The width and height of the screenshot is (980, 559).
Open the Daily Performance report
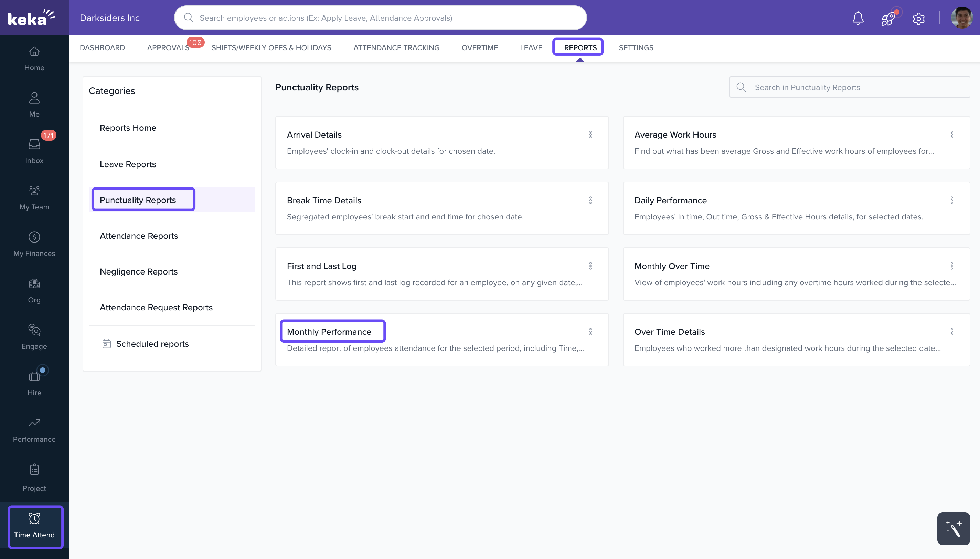(670, 201)
